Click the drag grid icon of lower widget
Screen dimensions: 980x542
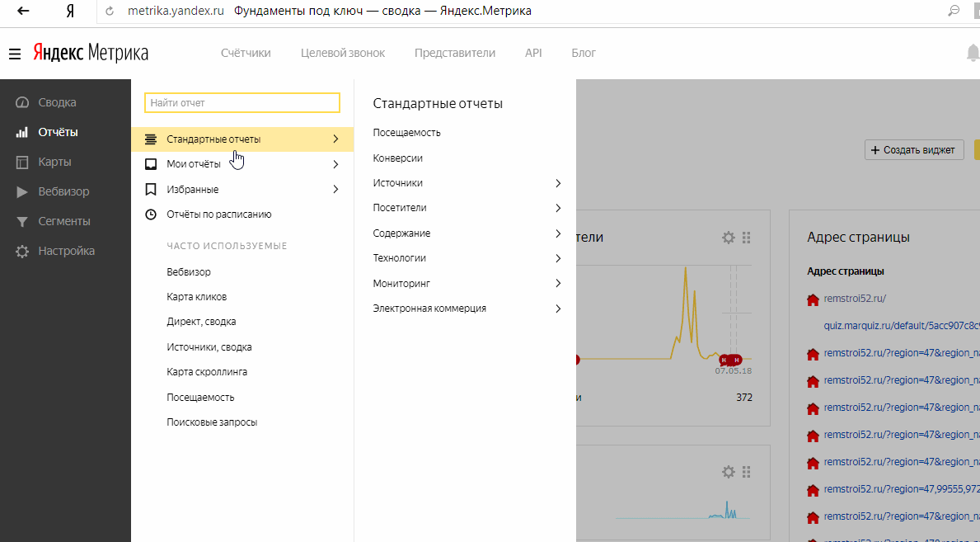pos(746,472)
